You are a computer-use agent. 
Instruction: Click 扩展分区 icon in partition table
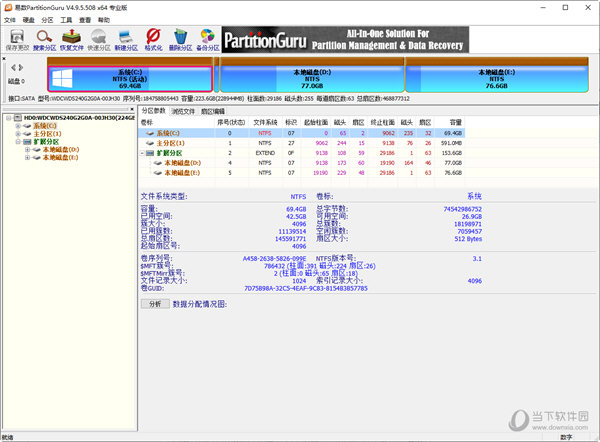tap(150, 153)
